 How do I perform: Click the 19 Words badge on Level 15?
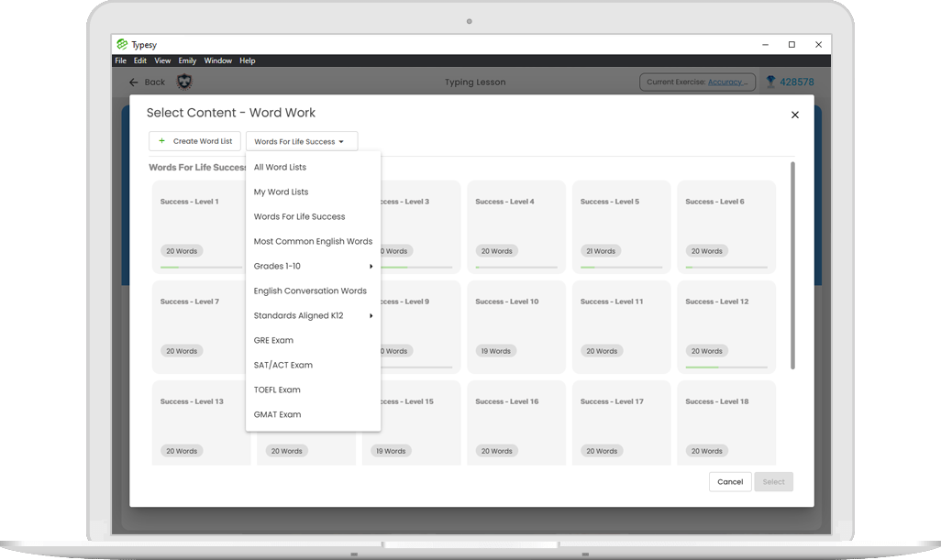[391, 451]
